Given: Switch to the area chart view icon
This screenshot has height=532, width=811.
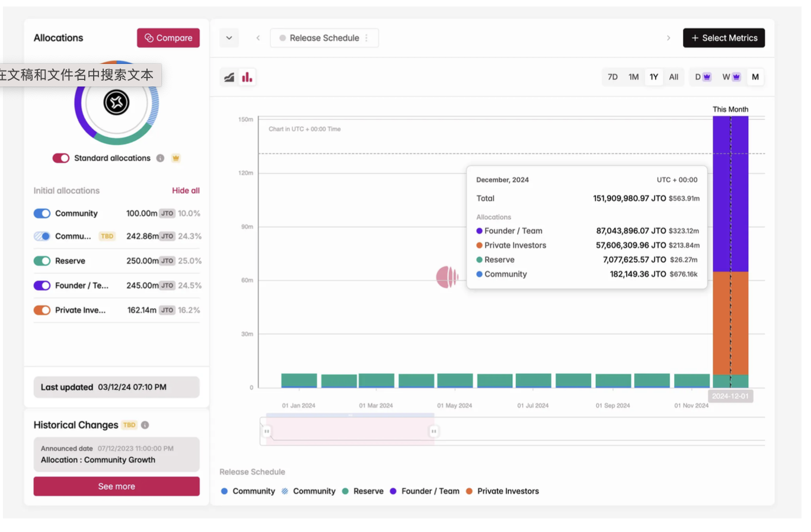Looking at the screenshot, I should click(229, 77).
